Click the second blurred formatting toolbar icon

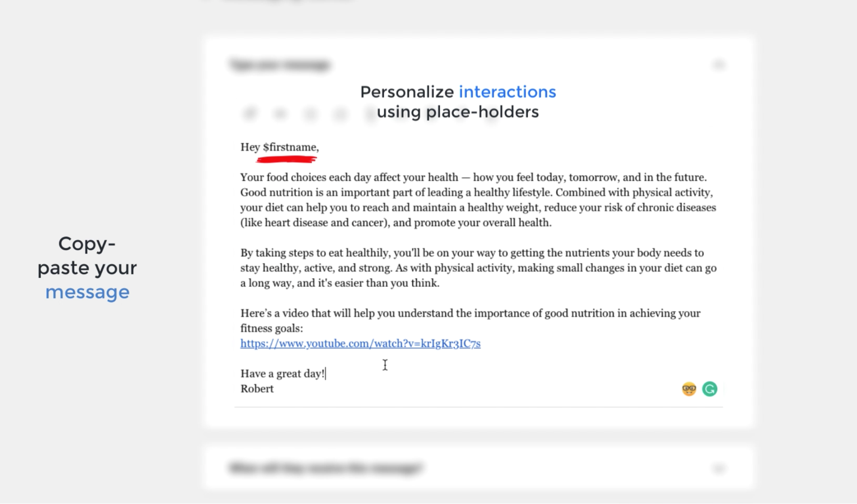pyautogui.click(x=280, y=113)
